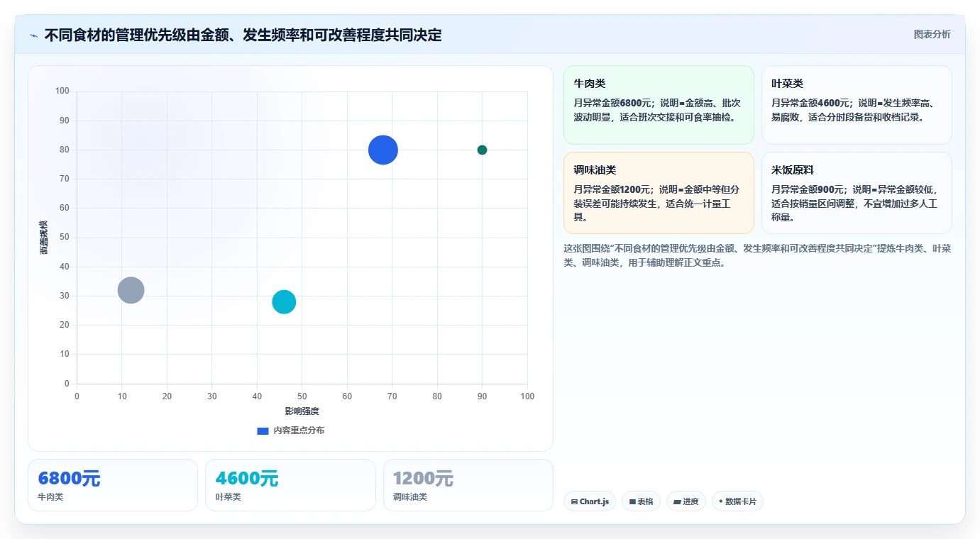The height and width of the screenshot is (539, 980).
Task: Click the 牛肉类 label under 6800元
Action: (50, 497)
